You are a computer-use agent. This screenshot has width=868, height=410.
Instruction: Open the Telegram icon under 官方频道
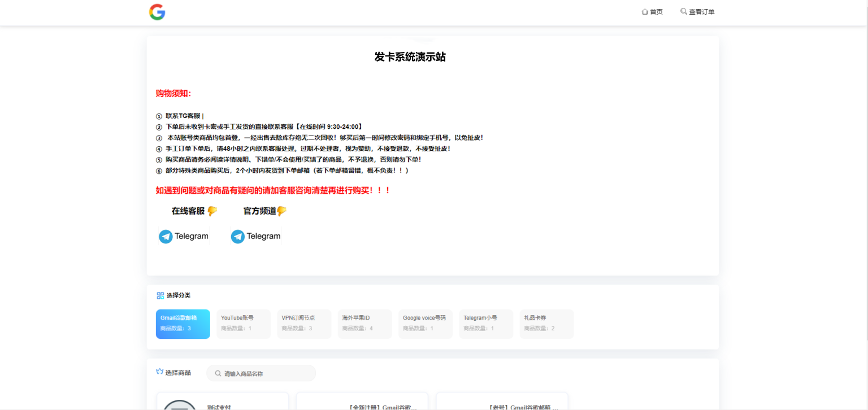point(238,237)
